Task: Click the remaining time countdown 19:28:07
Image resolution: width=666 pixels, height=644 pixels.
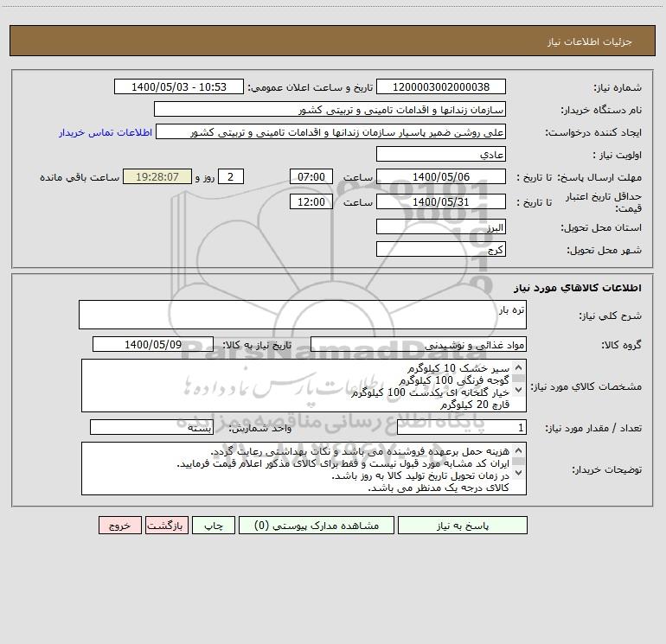Action: click(x=157, y=176)
